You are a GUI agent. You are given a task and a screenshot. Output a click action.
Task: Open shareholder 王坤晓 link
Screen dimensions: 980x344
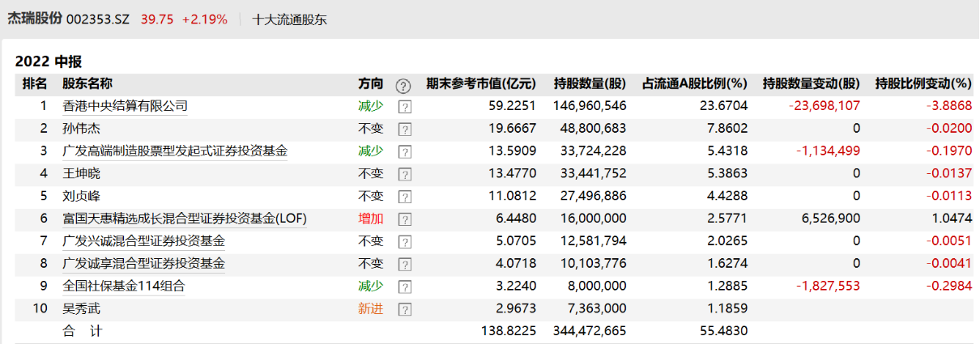[81, 174]
